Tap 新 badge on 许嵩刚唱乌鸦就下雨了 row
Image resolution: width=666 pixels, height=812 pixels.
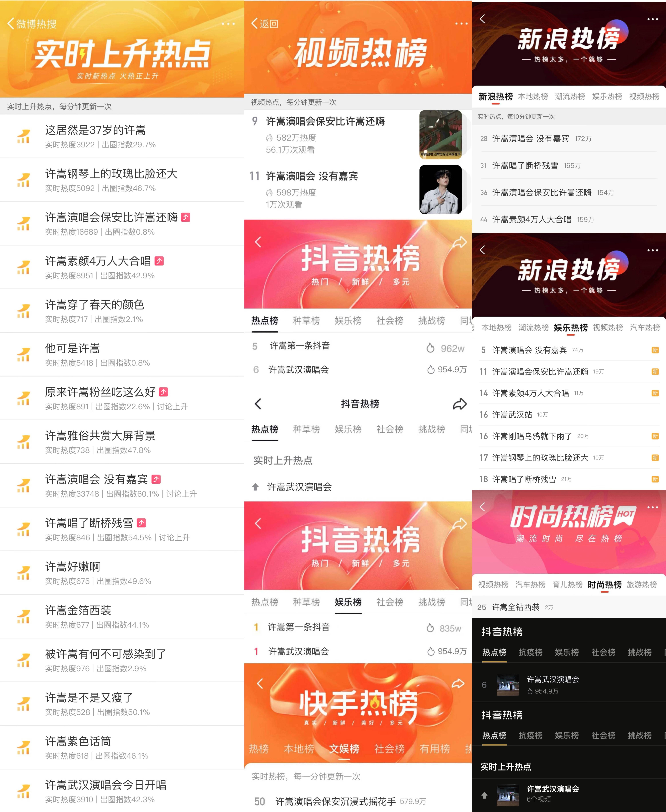[x=655, y=436]
